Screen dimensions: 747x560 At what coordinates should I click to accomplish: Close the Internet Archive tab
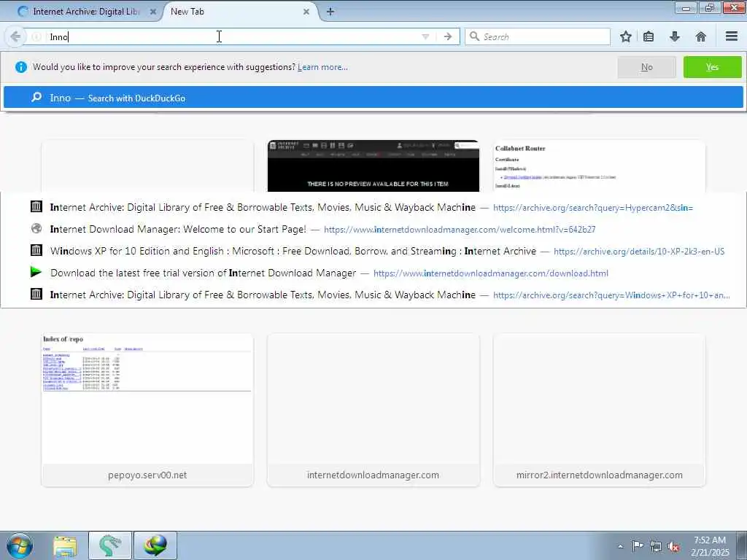click(x=153, y=12)
